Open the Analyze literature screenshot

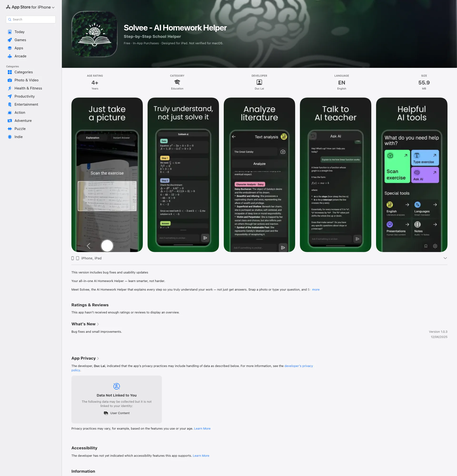click(x=259, y=175)
